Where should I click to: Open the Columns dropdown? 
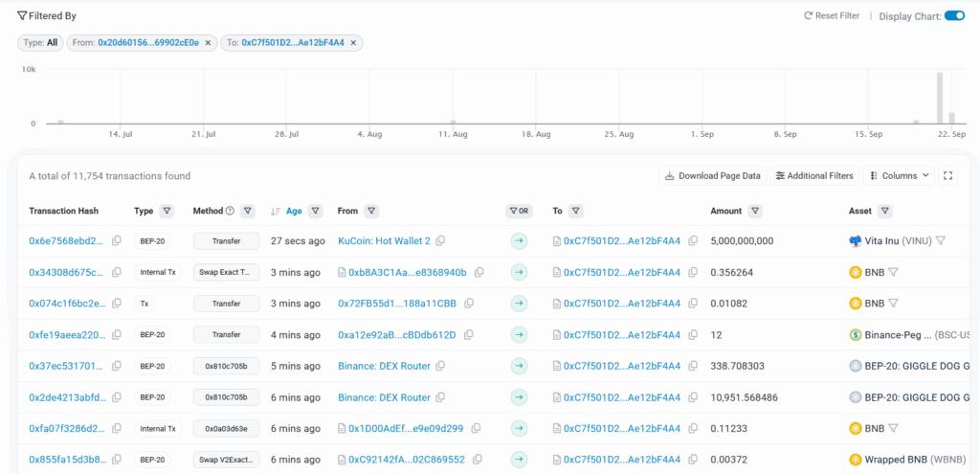(x=901, y=176)
